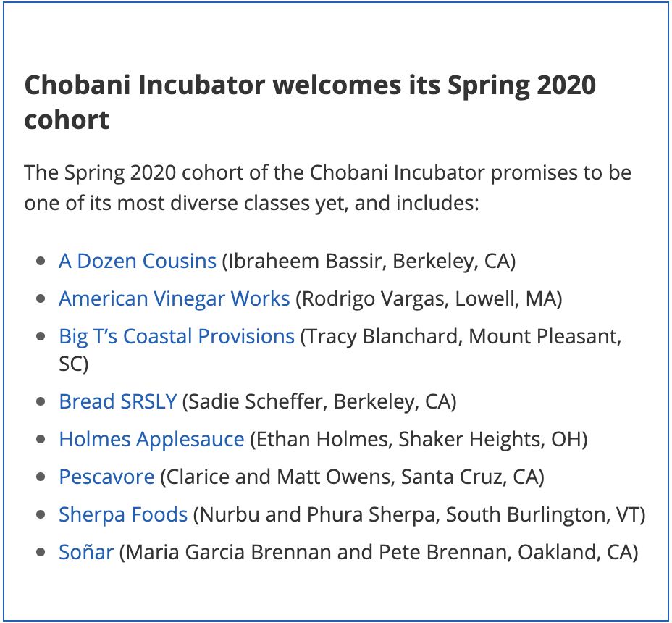Visit Big T's Coastal Provisions link

point(177,336)
